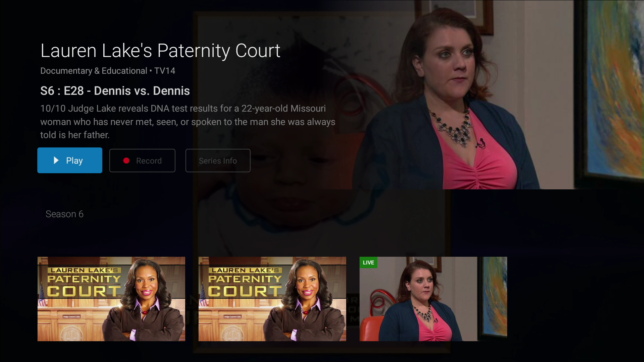Open the second Paternity Court episode thumbnail
The width and height of the screenshot is (644, 362).
pyautogui.click(x=272, y=299)
